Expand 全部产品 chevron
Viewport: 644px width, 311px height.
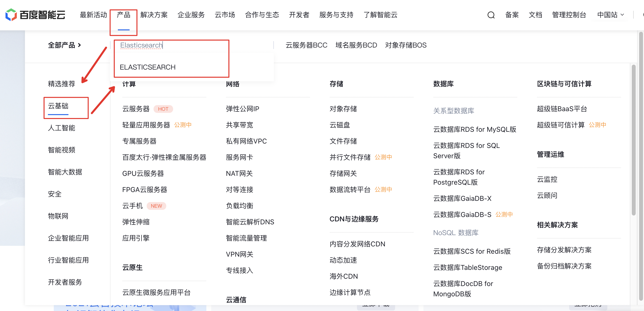pos(65,45)
